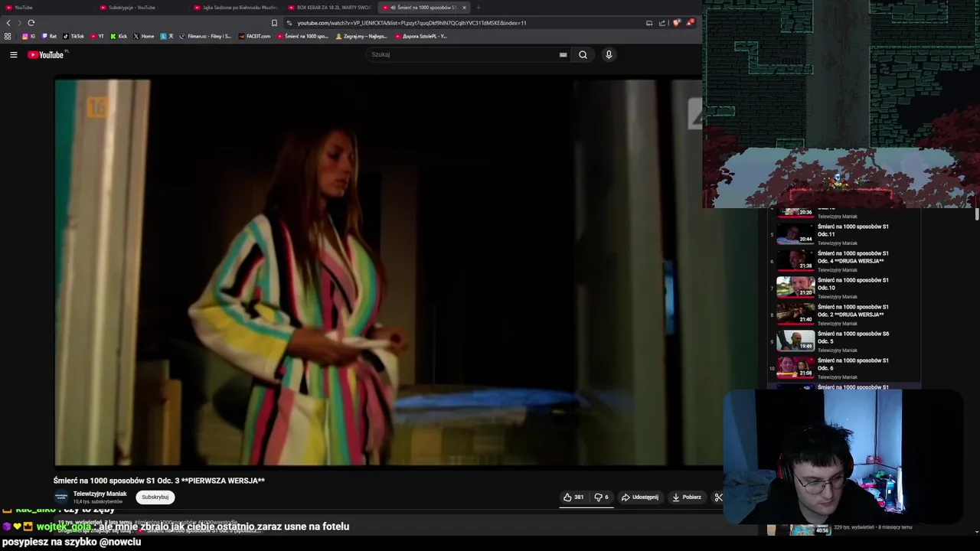Open the IG bookmark

pos(28,36)
